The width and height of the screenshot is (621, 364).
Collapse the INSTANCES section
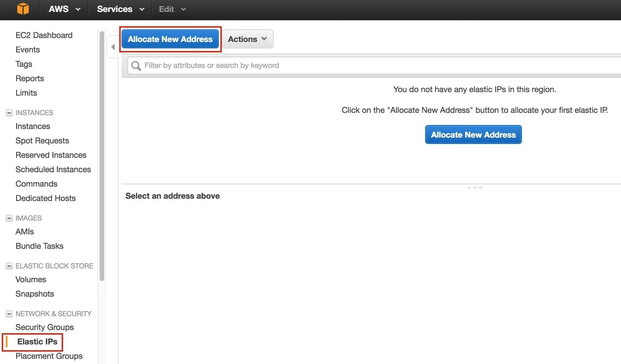click(9, 112)
